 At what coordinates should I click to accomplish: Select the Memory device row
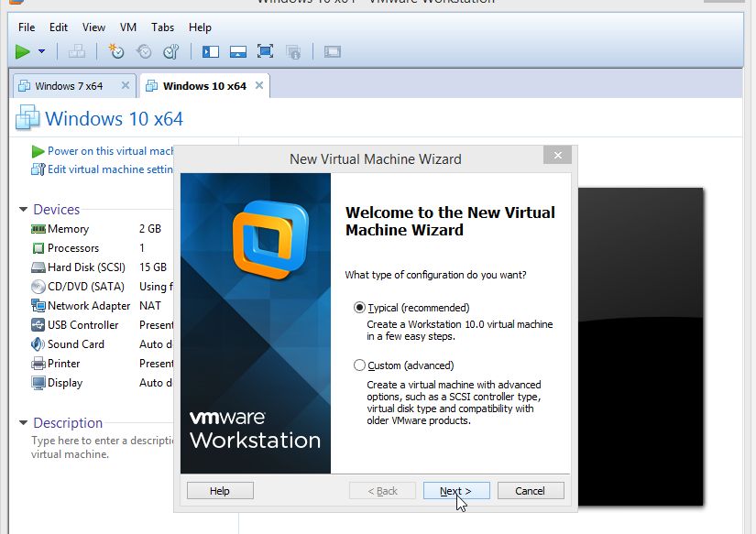101,229
